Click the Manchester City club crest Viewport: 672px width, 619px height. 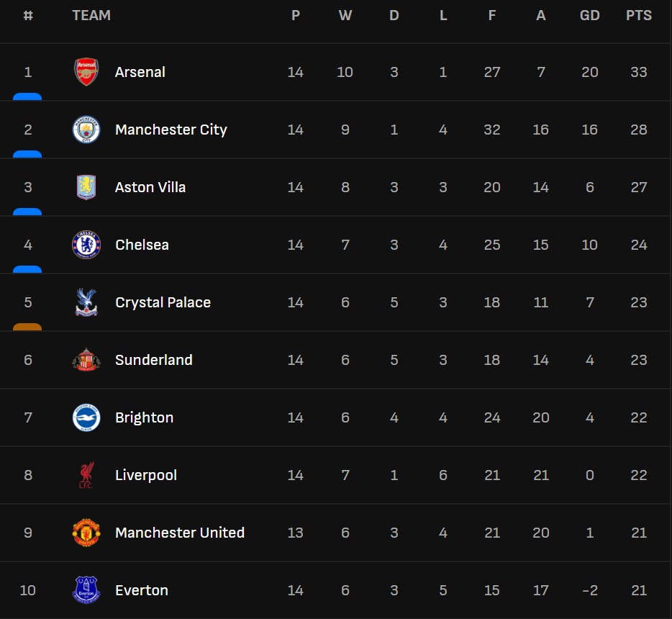(86, 130)
